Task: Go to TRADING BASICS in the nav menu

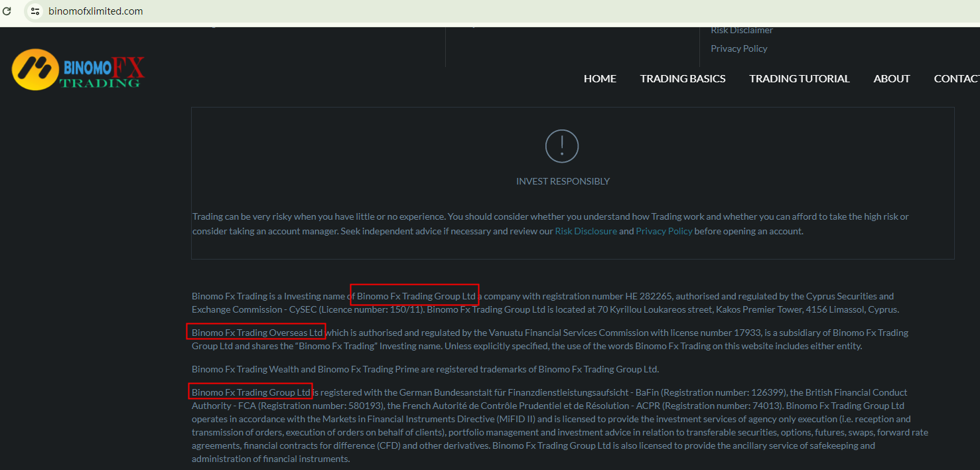Action: tap(683, 79)
